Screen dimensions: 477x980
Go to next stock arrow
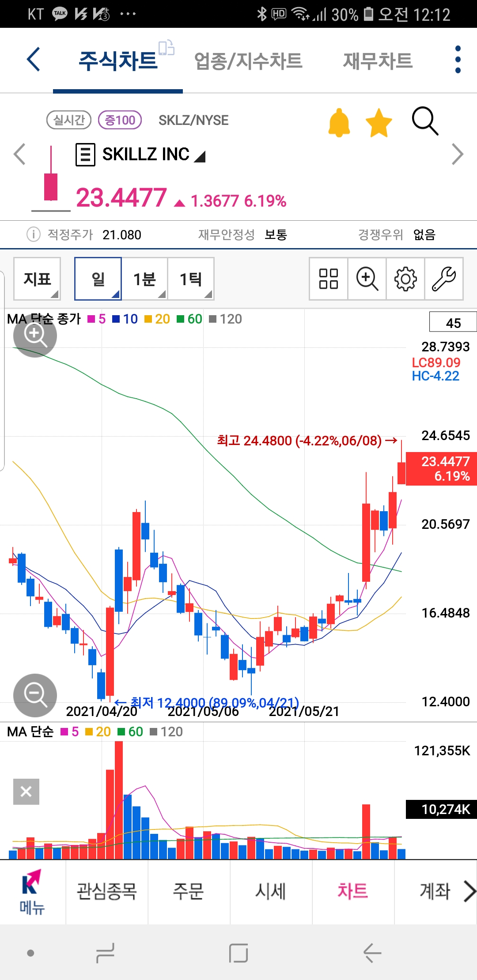pos(458,154)
